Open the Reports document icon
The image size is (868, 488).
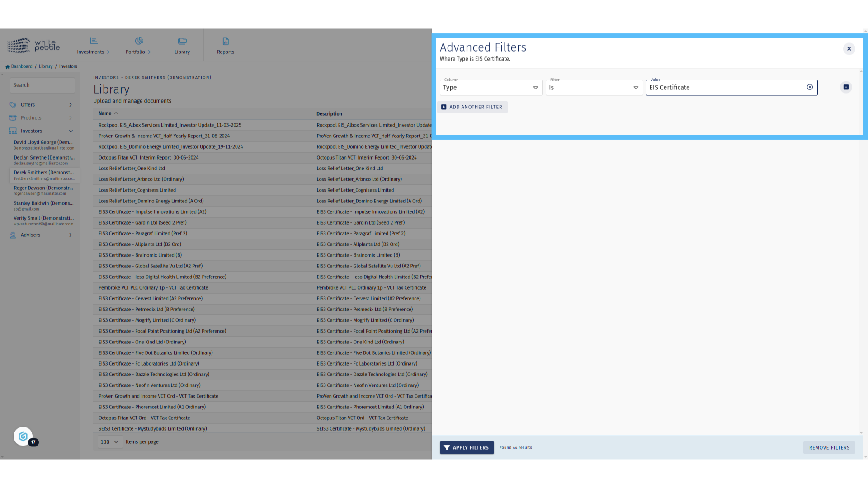coord(226,41)
